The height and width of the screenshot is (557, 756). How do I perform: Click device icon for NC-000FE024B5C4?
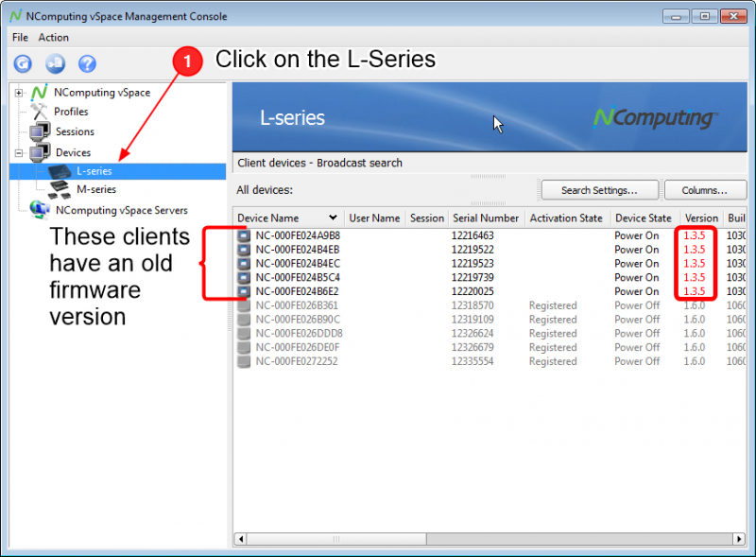pos(244,277)
